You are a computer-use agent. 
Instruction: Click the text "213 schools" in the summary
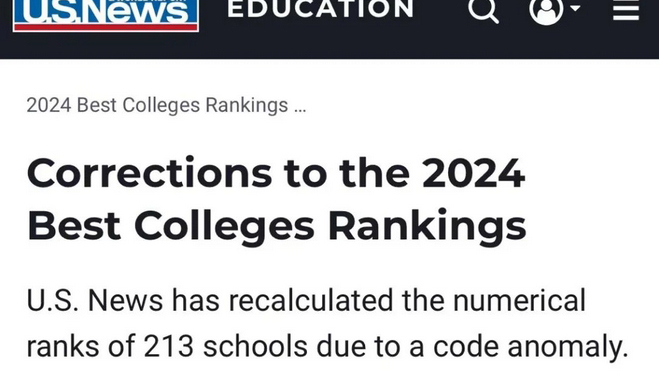(x=225, y=347)
